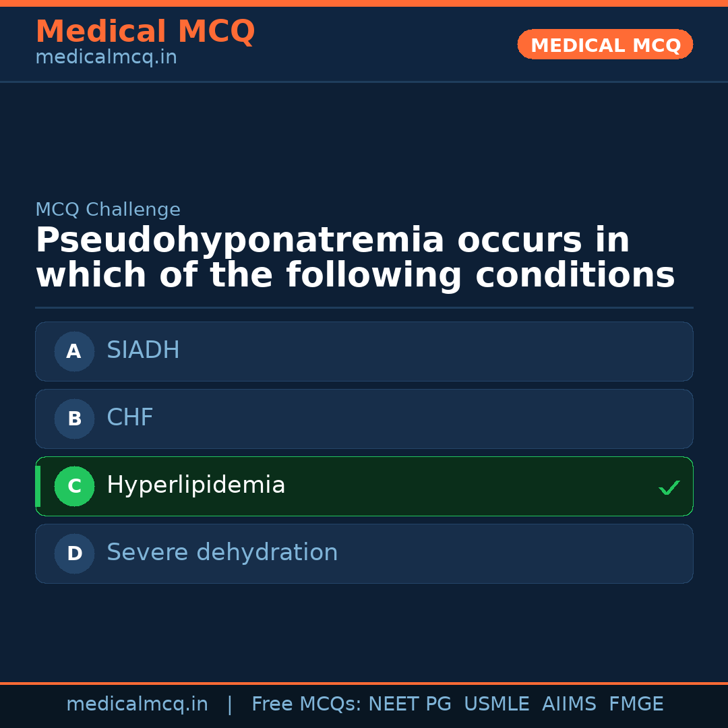This screenshot has width=728, height=728.
Task: Open medicalmcq.in link in footer
Action: (137, 704)
